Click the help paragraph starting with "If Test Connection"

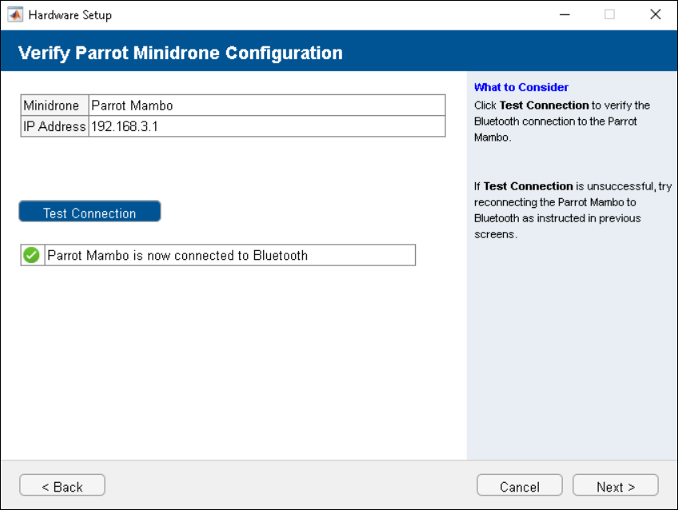572,210
